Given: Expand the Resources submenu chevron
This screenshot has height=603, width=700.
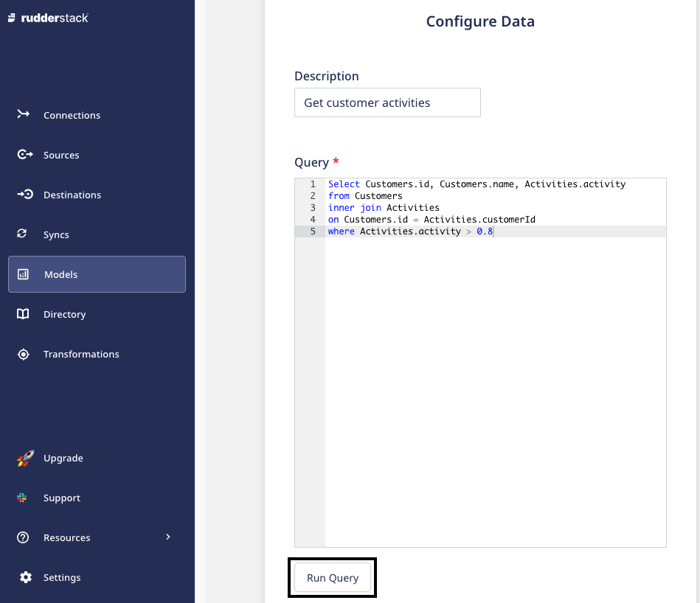Looking at the screenshot, I should coord(167,537).
